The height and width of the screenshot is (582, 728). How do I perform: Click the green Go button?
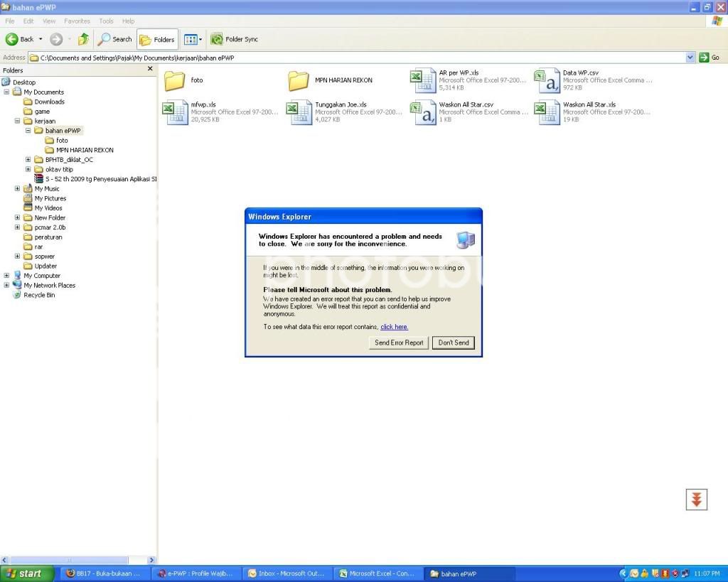(709, 58)
